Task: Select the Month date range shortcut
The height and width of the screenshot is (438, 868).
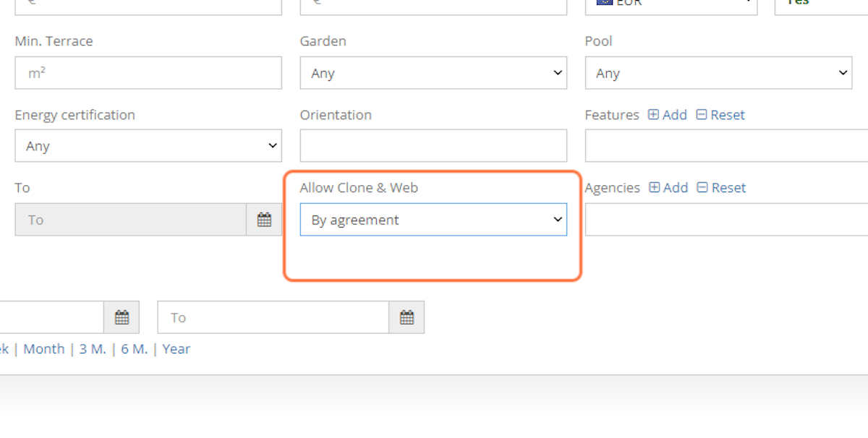Action: pos(44,349)
